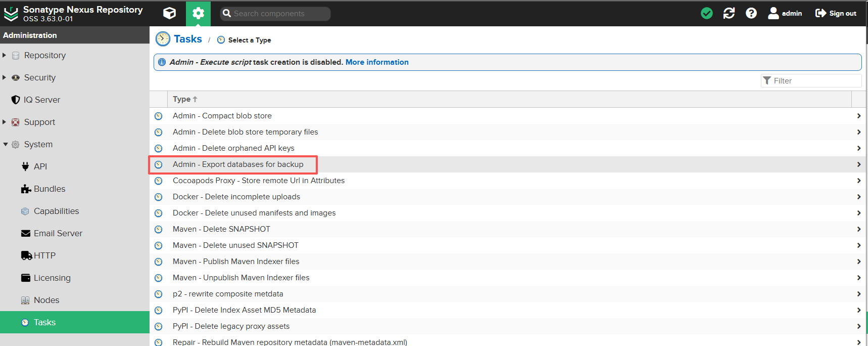Click the chevron for Cocoapods Proxy row
This screenshot has height=346, width=868.
(859, 181)
